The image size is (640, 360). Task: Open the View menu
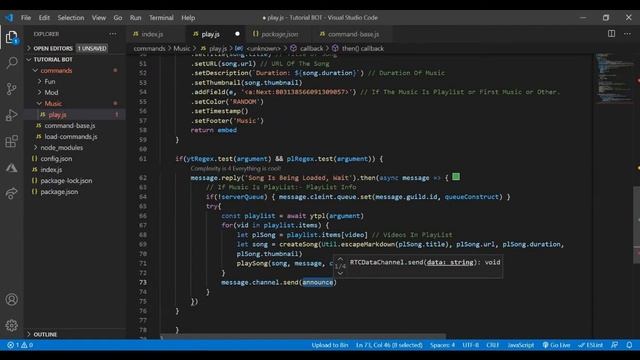[x=99, y=18]
